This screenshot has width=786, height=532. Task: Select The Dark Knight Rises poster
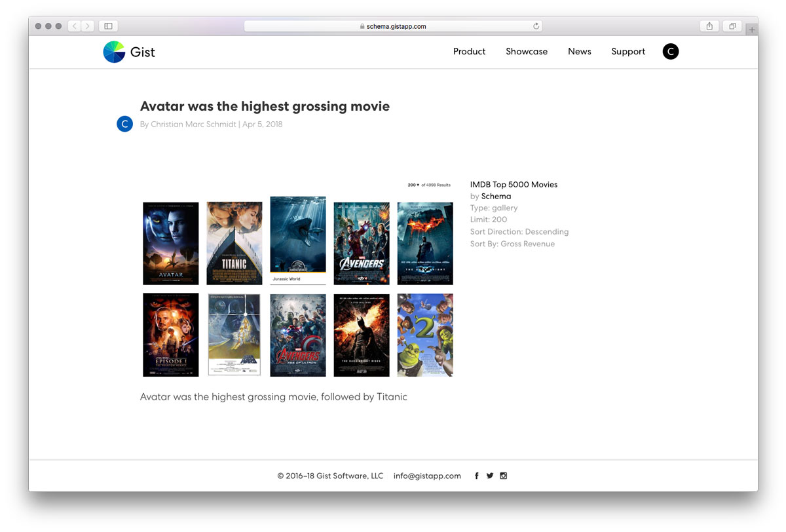[362, 335]
